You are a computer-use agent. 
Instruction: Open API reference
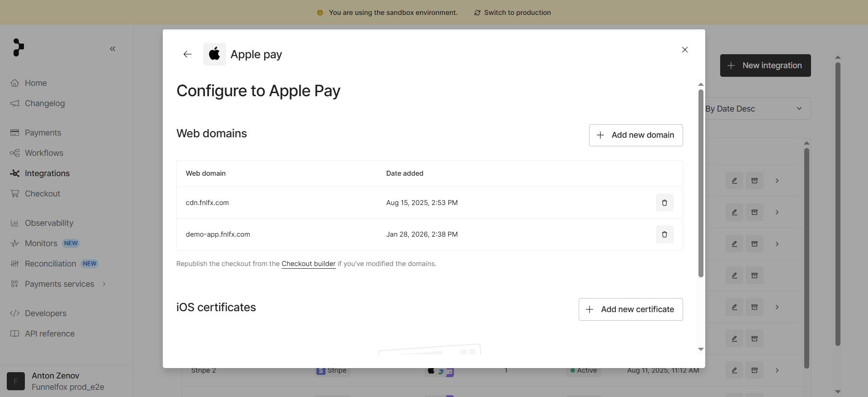click(x=50, y=334)
